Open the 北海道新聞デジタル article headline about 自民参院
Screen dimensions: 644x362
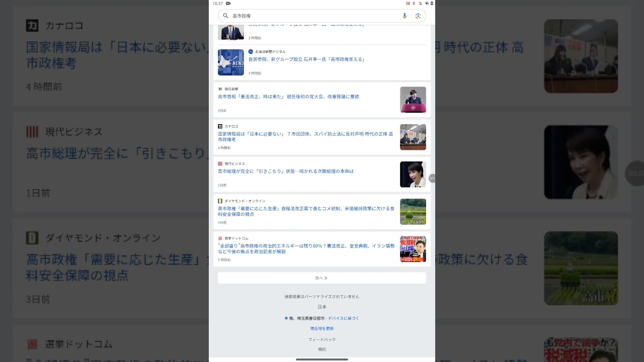[306, 59]
